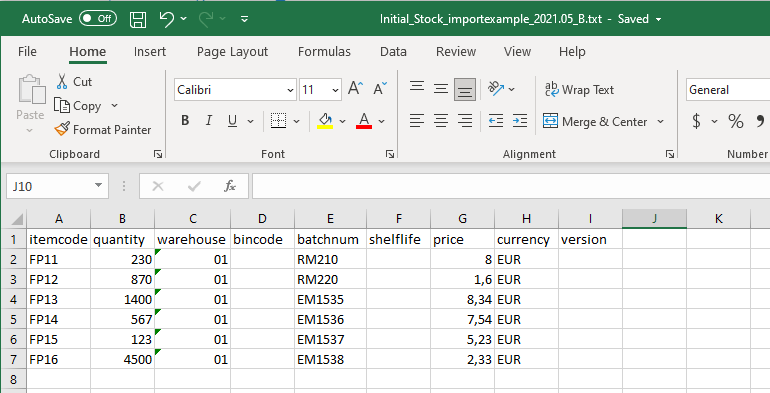Open Clipboard pane dialog launcher
770x393 pixels.
158,154
